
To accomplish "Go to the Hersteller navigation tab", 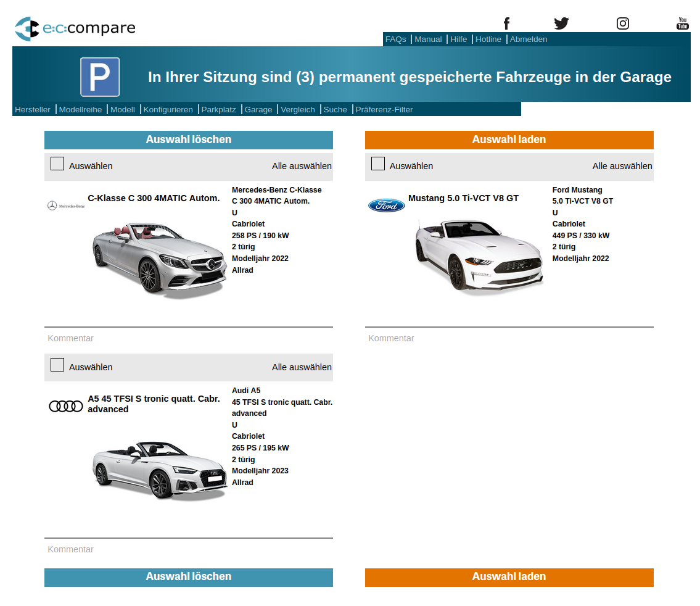I will point(33,109).
